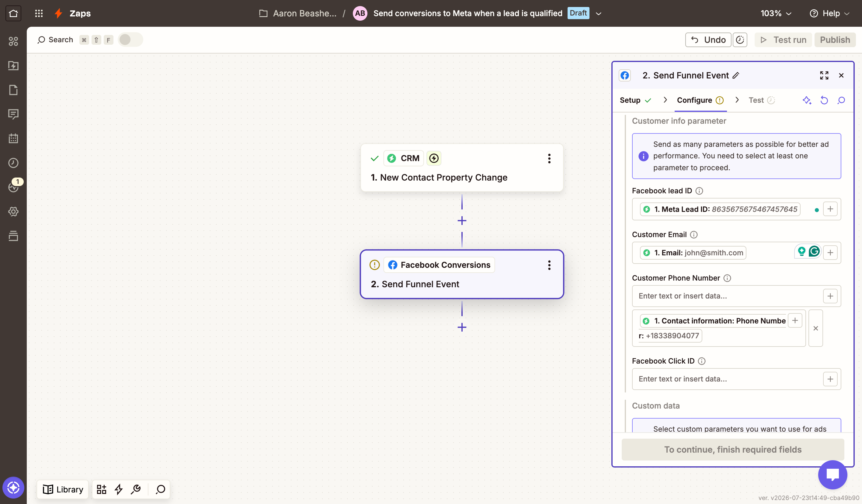Open the sidebar history clock icon
This screenshot has width=862, height=504.
coord(13,163)
